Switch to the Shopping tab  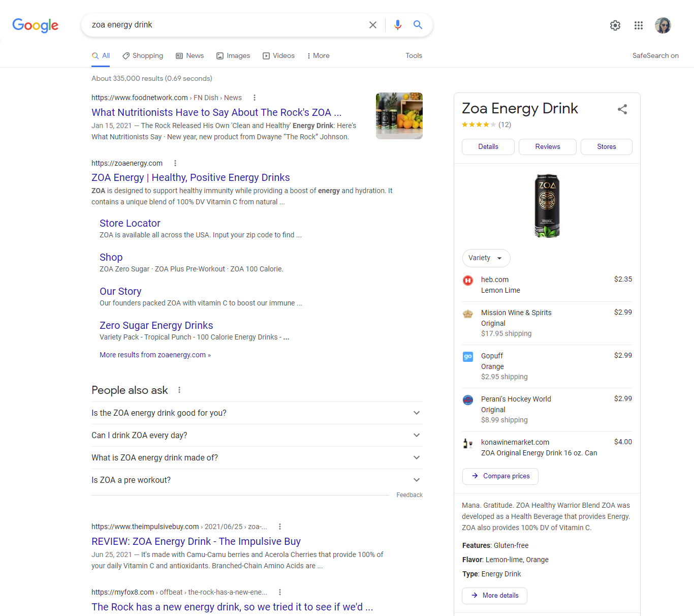[x=143, y=55]
